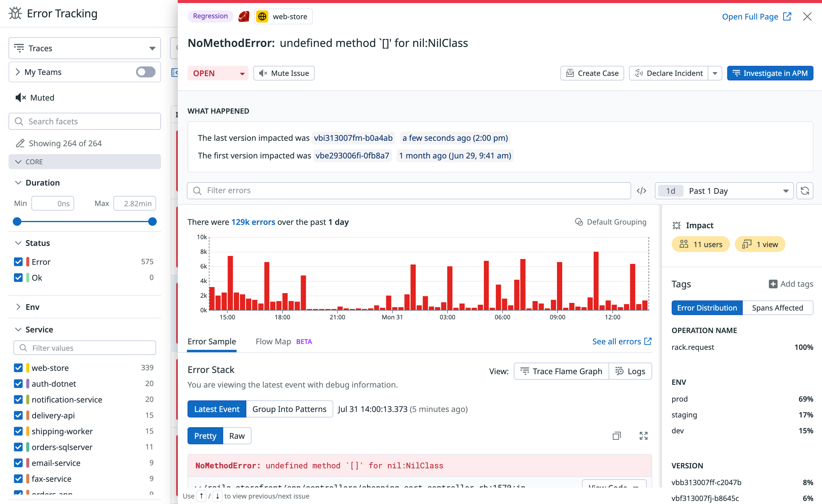
Task: Uncheck the Error status checkbox
Action: (18, 262)
